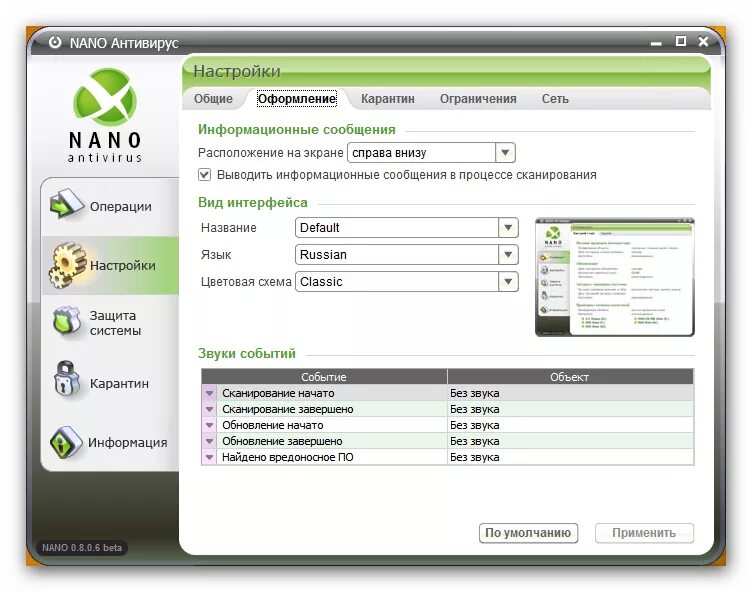Click the По умолчанию button
Viewport: 752px width, 592px height.
click(x=528, y=533)
